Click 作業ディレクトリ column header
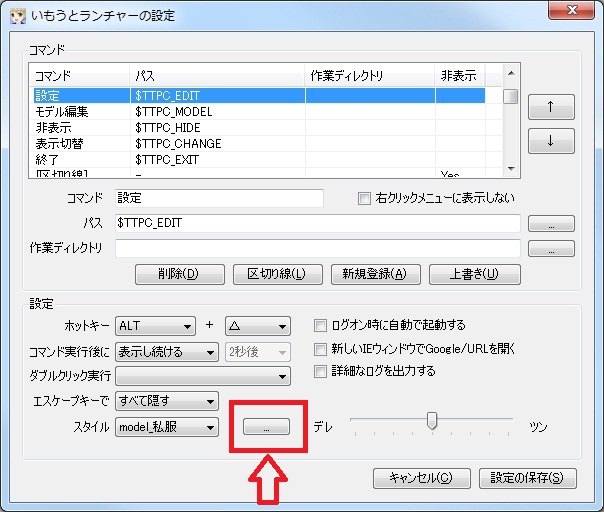Viewport: 604px width, 512px height. [370, 76]
